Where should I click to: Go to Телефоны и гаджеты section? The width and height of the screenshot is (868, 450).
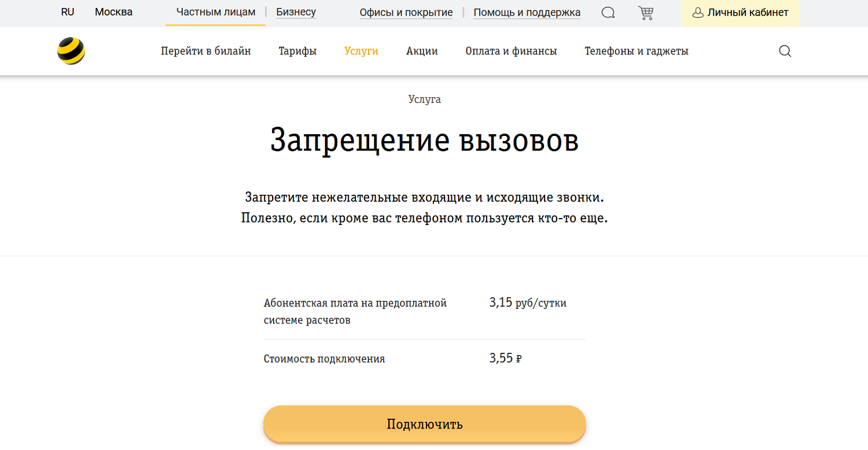[636, 51]
